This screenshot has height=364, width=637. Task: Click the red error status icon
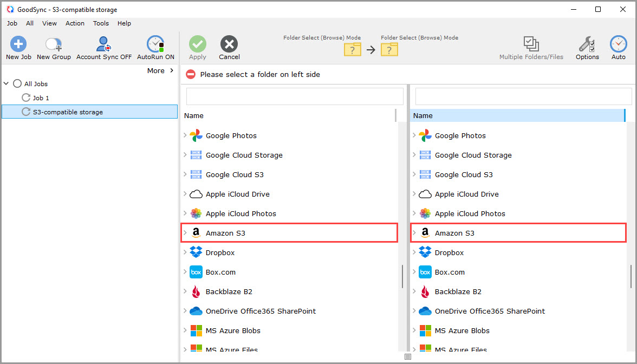191,74
